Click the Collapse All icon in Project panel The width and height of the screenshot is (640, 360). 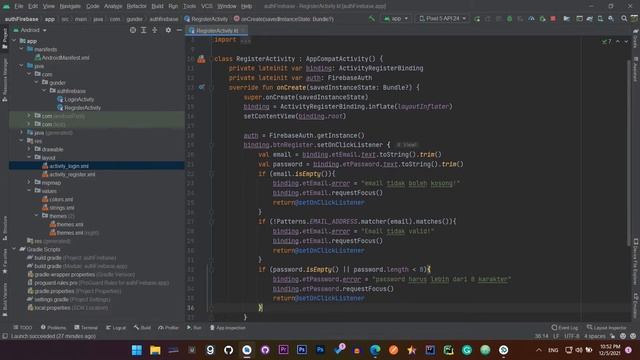click(x=155, y=30)
